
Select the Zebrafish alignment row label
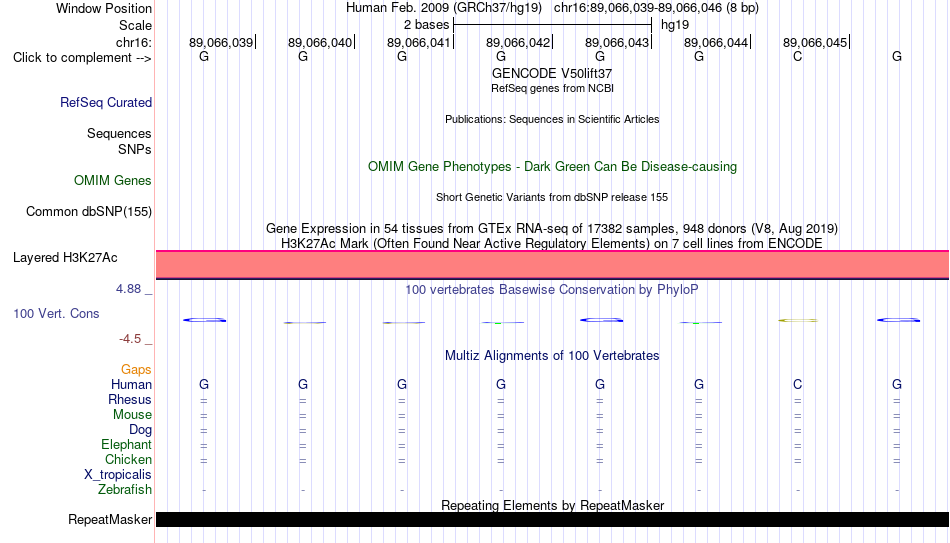125,489
